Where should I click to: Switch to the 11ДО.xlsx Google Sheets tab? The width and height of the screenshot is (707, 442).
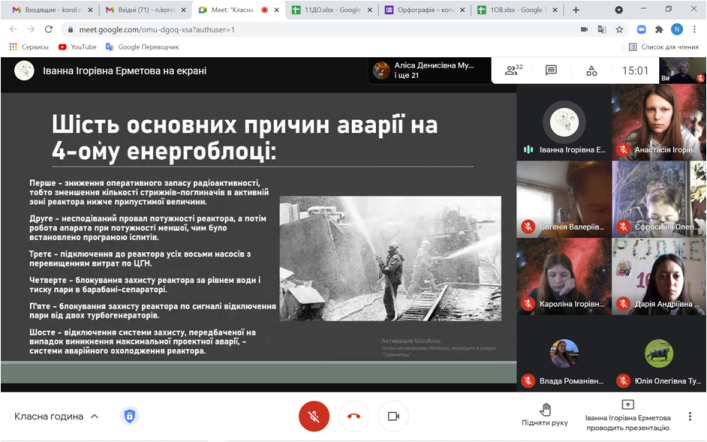click(331, 10)
